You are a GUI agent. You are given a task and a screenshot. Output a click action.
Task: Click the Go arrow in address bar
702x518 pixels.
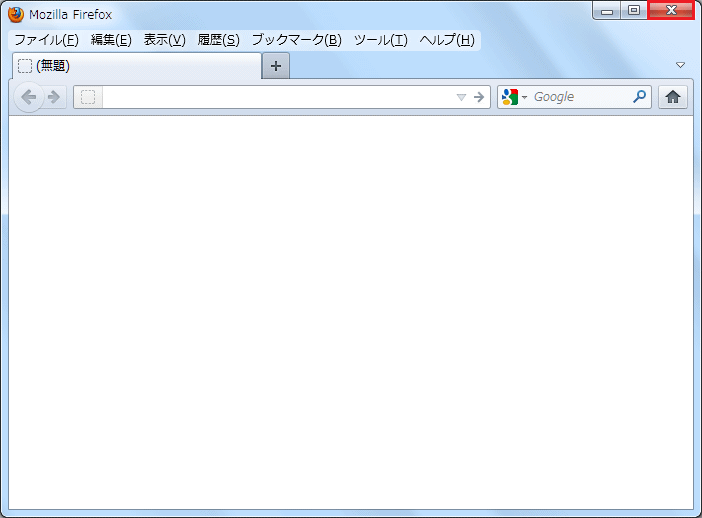[x=479, y=97]
